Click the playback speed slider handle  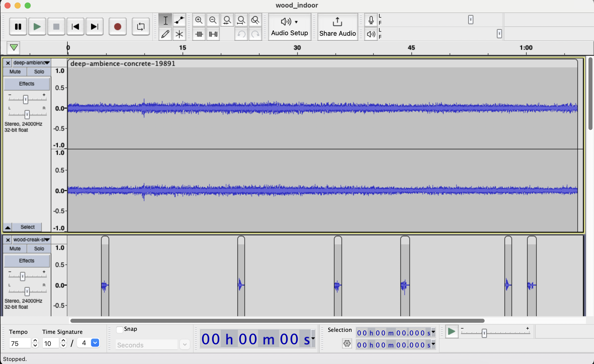(x=484, y=333)
